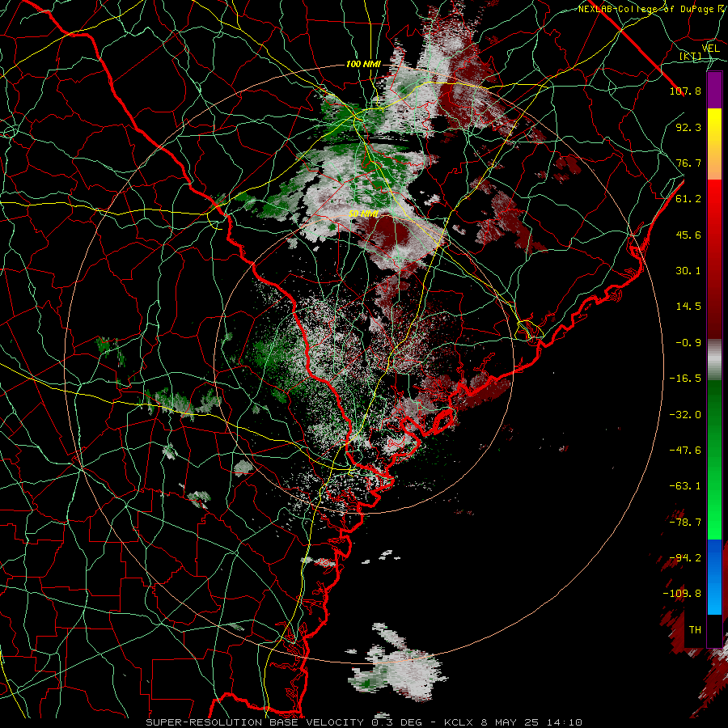Click the 45.6 velocity scale value
Viewport: 728px width, 728px height.
click(x=688, y=235)
